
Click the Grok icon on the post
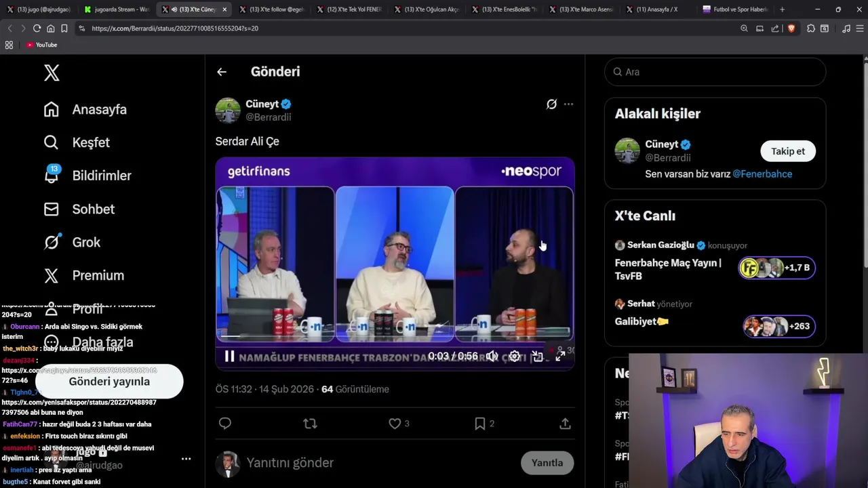551,104
